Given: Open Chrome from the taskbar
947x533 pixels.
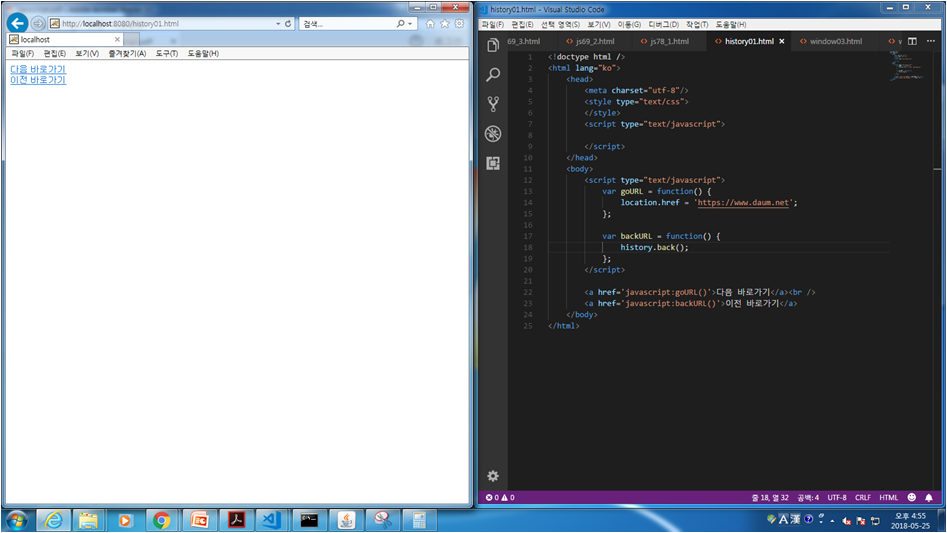Looking at the screenshot, I should pyautogui.click(x=161, y=520).
